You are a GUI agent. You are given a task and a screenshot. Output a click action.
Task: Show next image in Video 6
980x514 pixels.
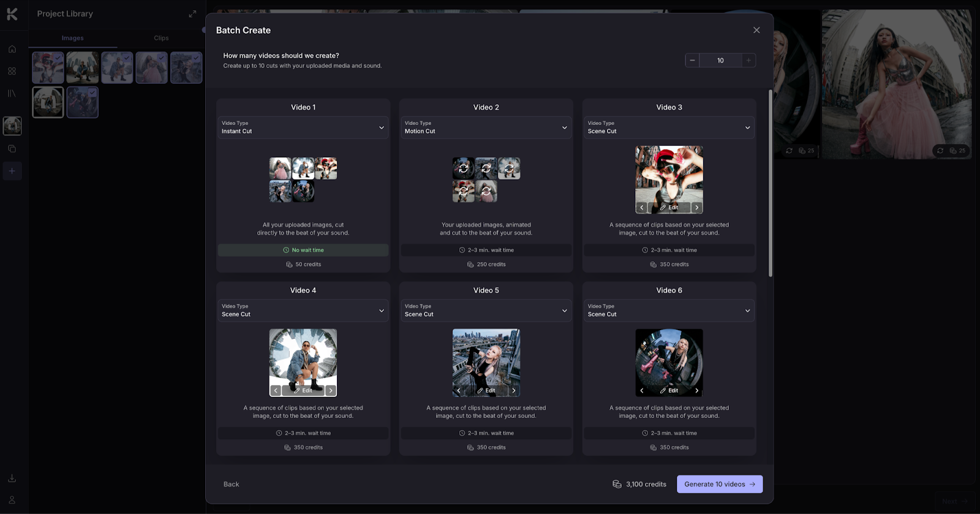pos(696,390)
